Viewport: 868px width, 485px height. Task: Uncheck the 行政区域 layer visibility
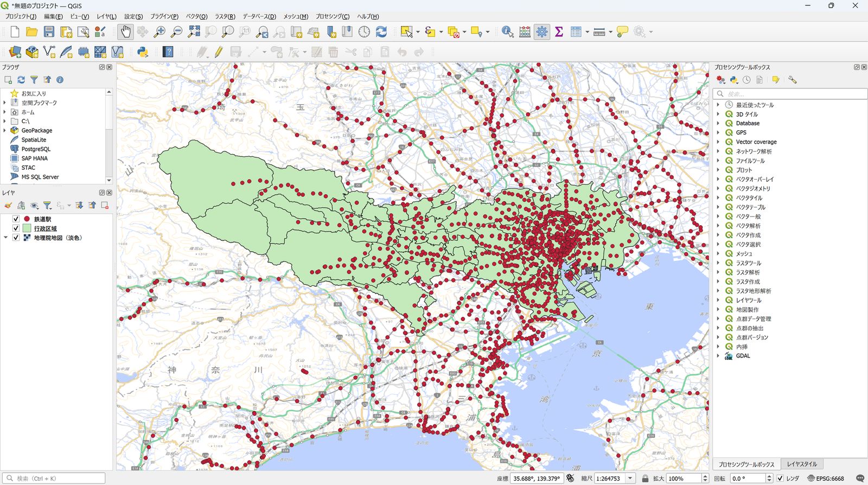16,228
